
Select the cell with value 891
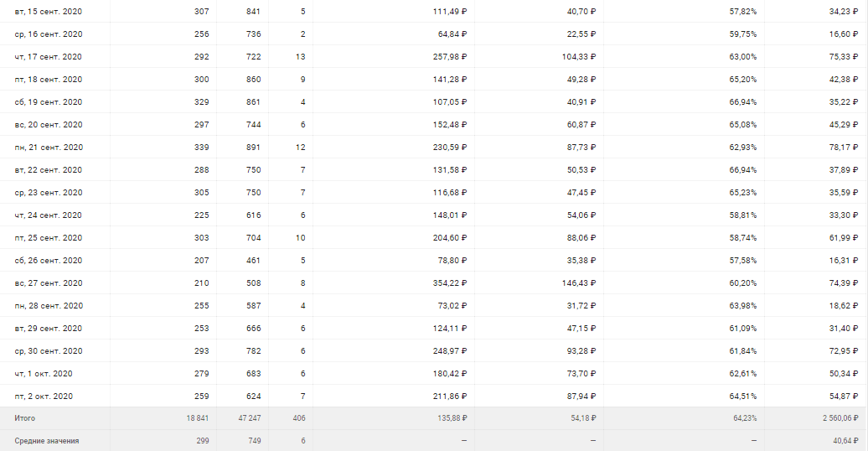(252, 148)
